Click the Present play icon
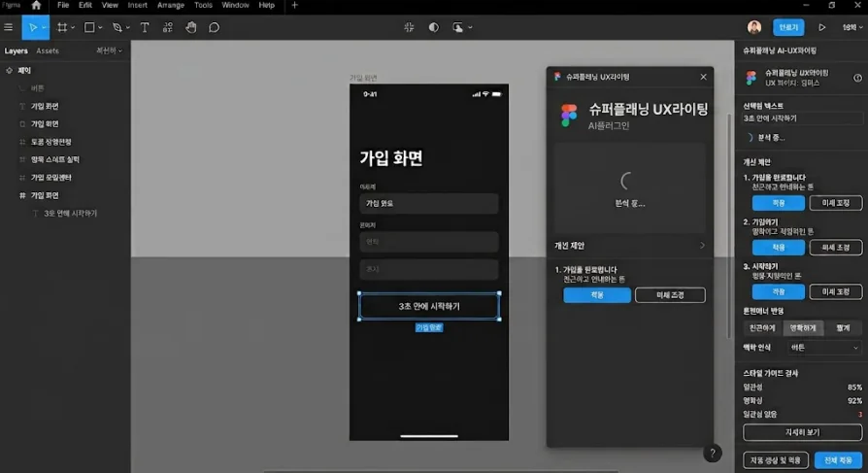The height and width of the screenshot is (473, 868). point(822,27)
